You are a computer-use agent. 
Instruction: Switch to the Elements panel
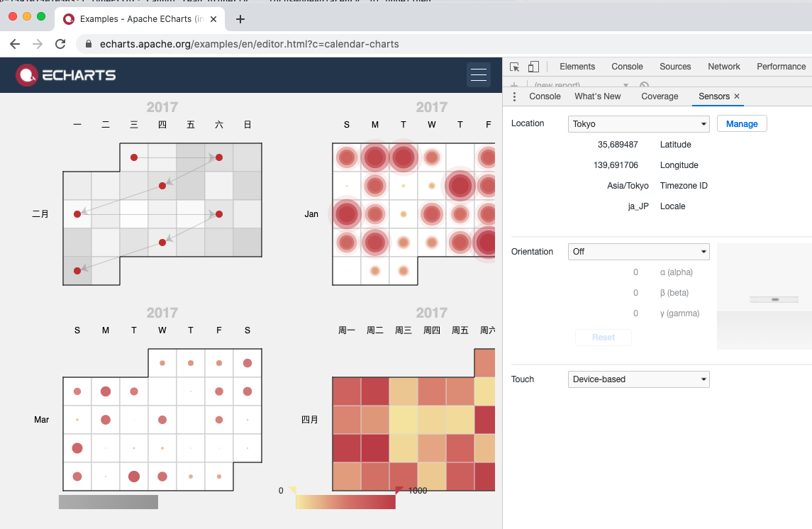click(x=577, y=66)
